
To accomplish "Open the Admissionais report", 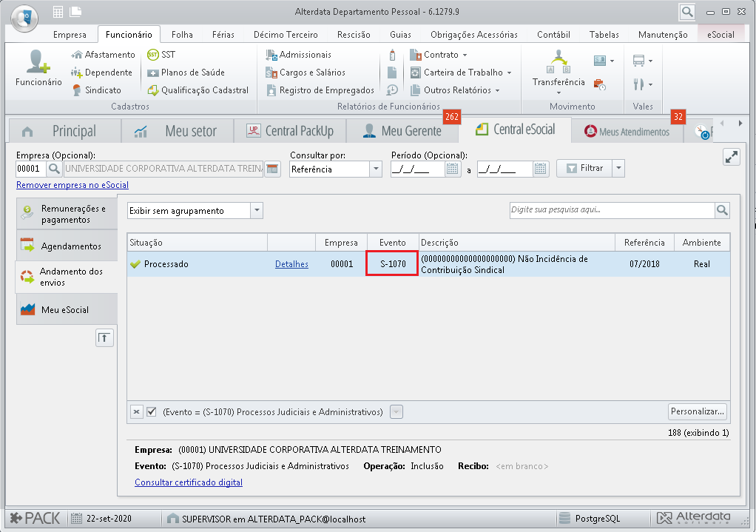I will (x=298, y=55).
